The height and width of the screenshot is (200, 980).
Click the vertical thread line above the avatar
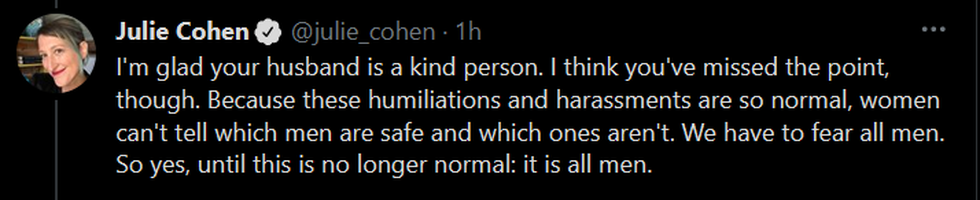(x=56, y=5)
